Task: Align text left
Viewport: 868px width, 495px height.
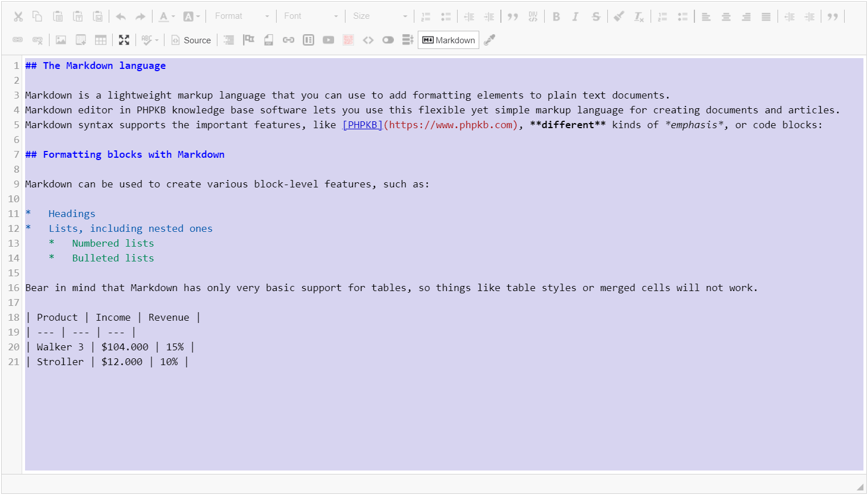Action: point(706,17)
